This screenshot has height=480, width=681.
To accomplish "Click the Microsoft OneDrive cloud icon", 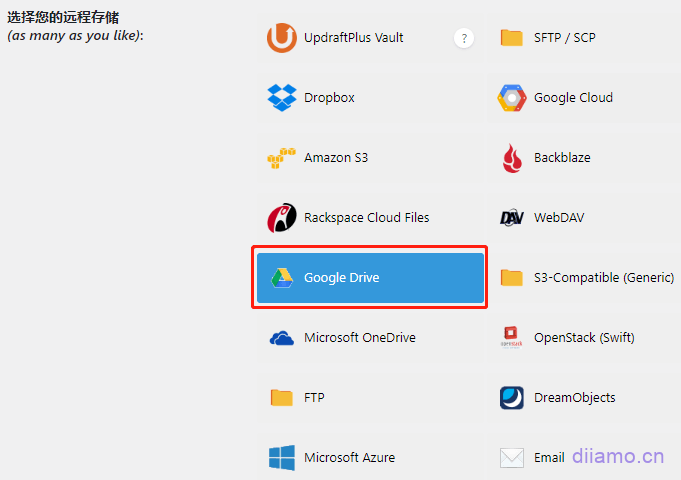I will click(x=281, y=338).
